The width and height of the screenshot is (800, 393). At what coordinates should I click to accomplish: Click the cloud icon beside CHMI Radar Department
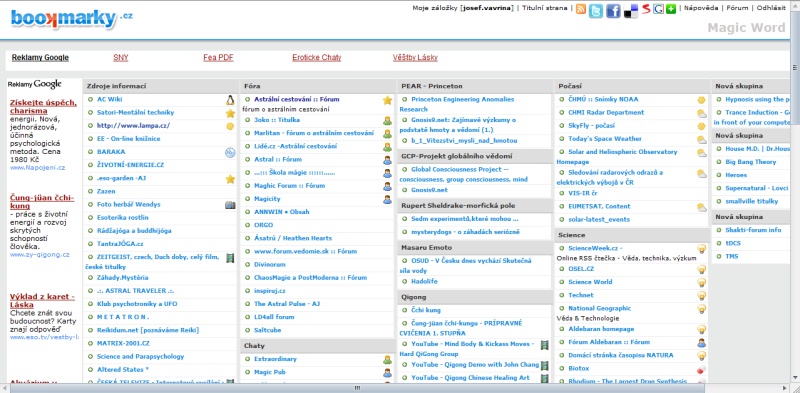[x=702, y=113]
